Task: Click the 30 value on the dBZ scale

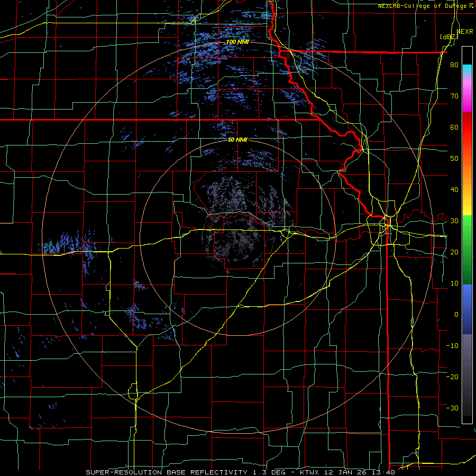Action: pos(454,221)
